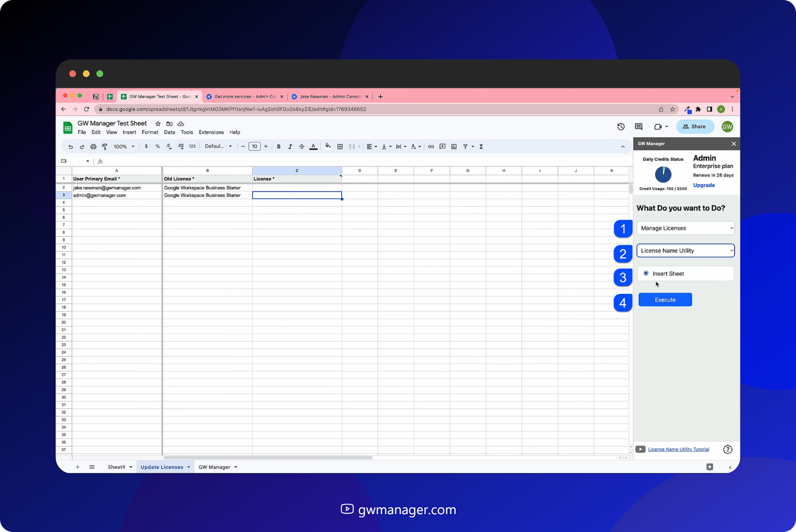Click the Execute button
This screenshot has height=532, width=796.
coord(665,300)
